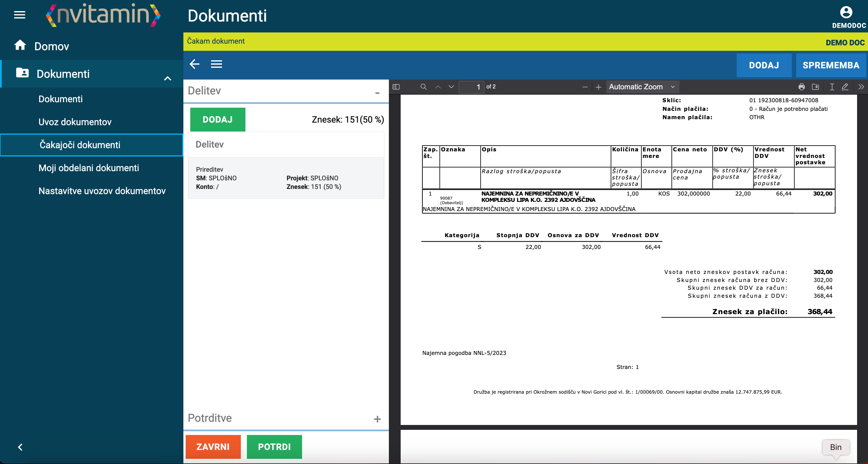Open the PDF find search icon
This screenshot has height=464, width=868.
pos(424,87)
